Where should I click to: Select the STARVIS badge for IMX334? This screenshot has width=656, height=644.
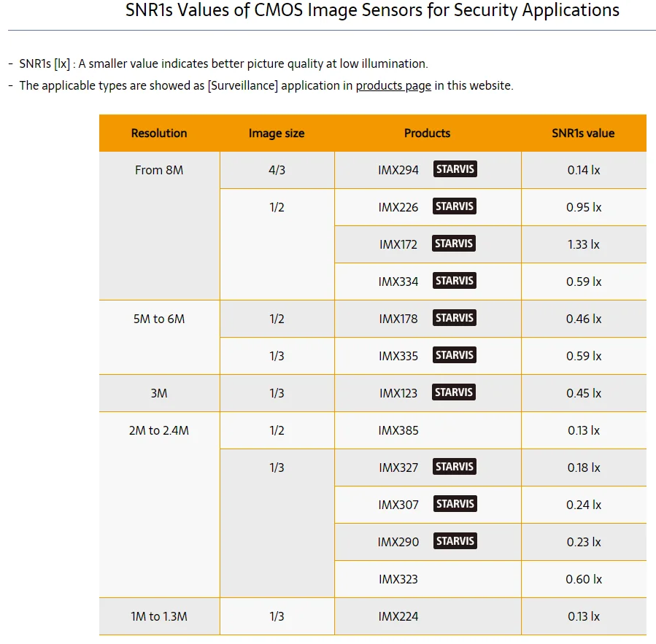pyautogui.click(x=454, y=281)
